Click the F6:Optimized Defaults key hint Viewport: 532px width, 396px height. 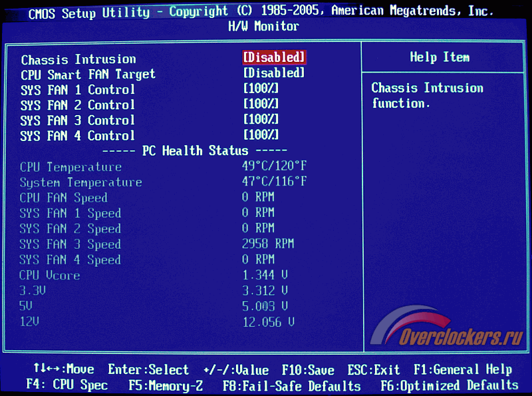pos(450,385)
